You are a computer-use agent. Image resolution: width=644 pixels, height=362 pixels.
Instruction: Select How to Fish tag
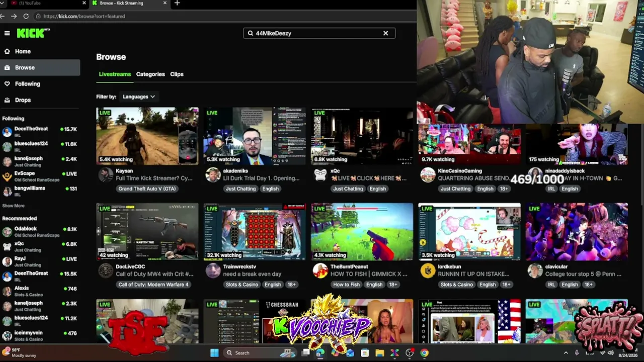pos(347,285)
